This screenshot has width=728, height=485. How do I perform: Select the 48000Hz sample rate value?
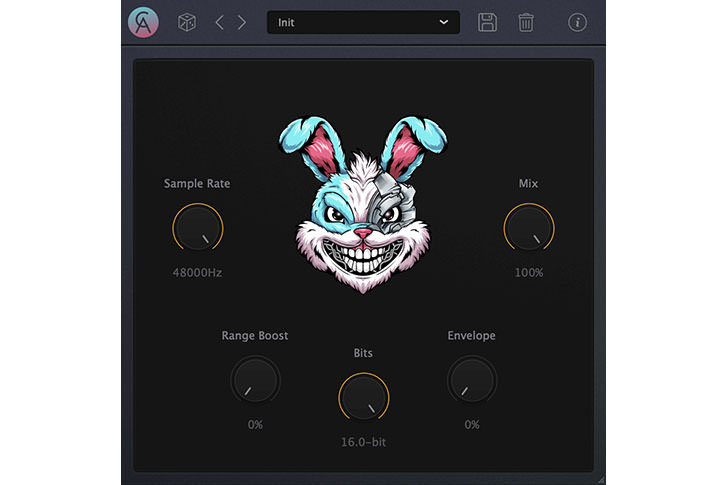[197, 272]
